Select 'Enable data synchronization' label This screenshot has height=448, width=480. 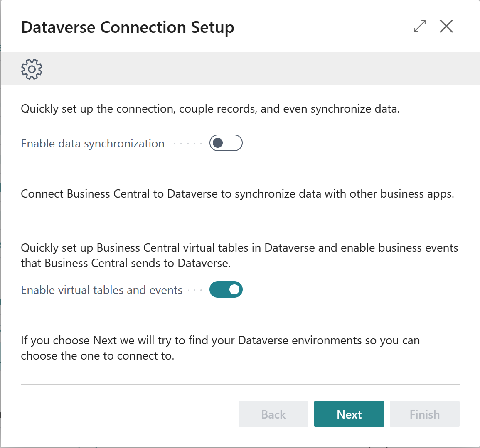coord(93,143)
